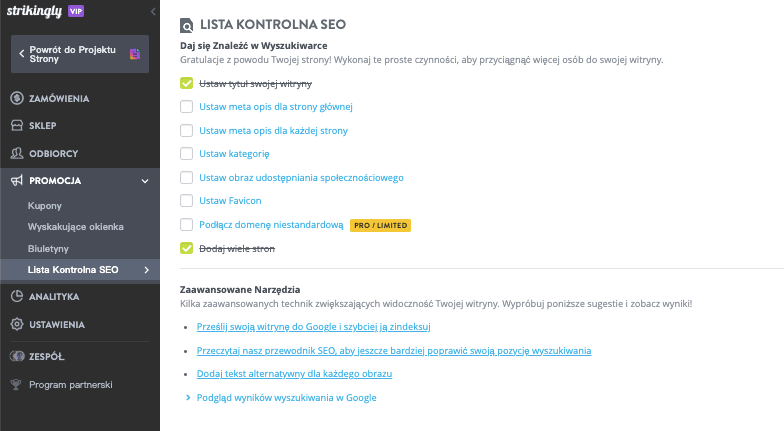This screenshot has width=784, height=431.
Task: Collapse the Promocja section chevron
Action: tap(145, 181)
